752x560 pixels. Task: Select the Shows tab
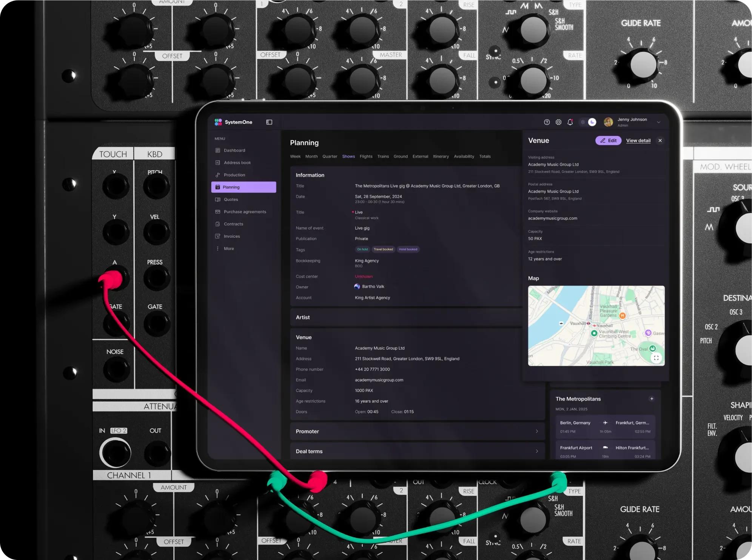pyautogui.click(x=348, y=157)
